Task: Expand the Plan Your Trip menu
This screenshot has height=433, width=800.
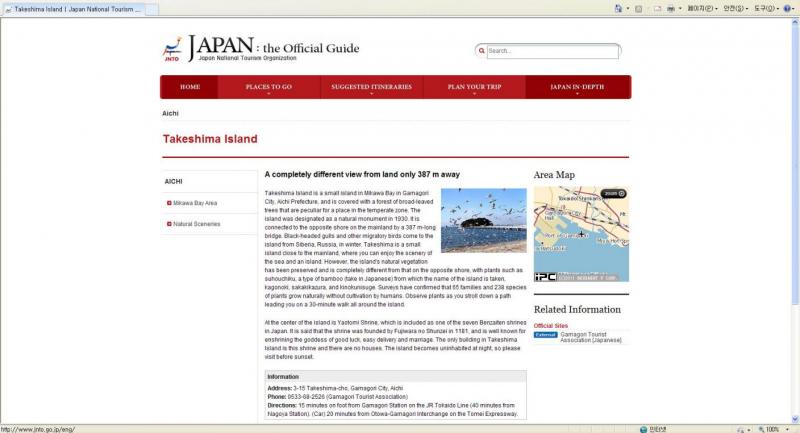Action: pyautogui.click(x=473, y=88)
